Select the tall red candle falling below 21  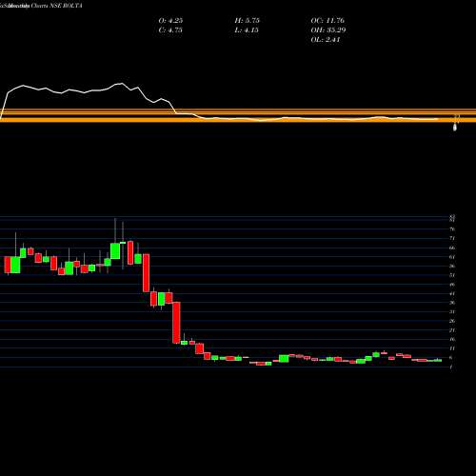tap(176, 323)
